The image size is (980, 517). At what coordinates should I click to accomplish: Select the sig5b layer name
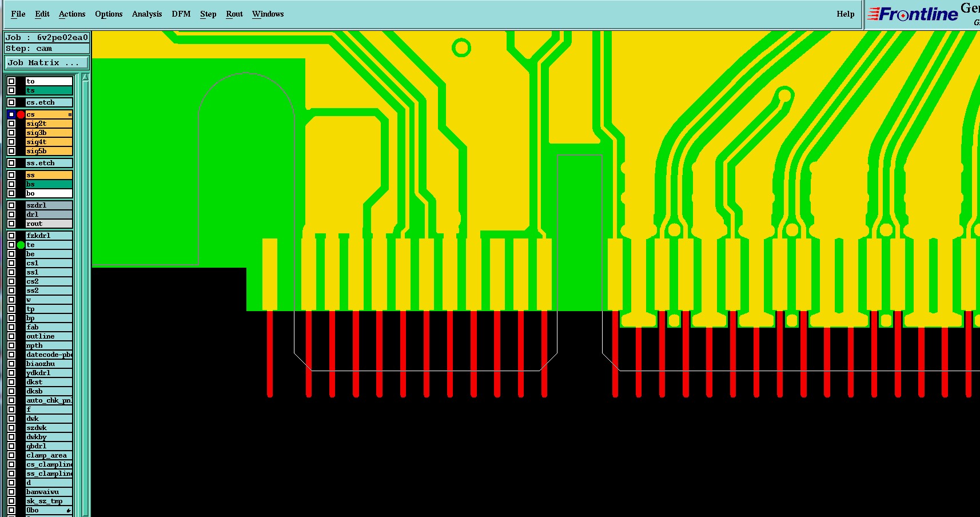49,151
